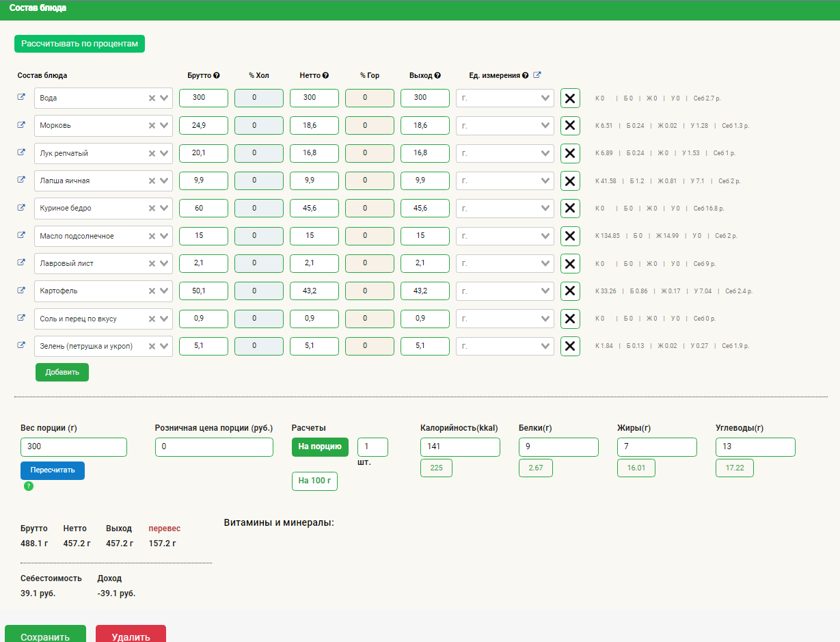The width and height of the screenshot is (840, 642).
Task: Open unit dropdown for Масло подсолнечное row
Action: 545,236
